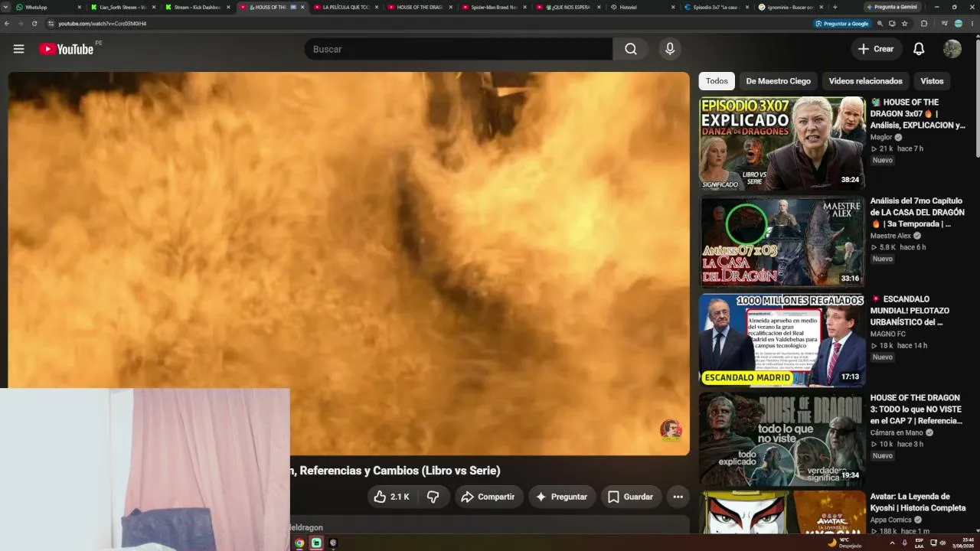Open HOUSE OF THE DRAGON 3: TODO title

coord(916,409)
